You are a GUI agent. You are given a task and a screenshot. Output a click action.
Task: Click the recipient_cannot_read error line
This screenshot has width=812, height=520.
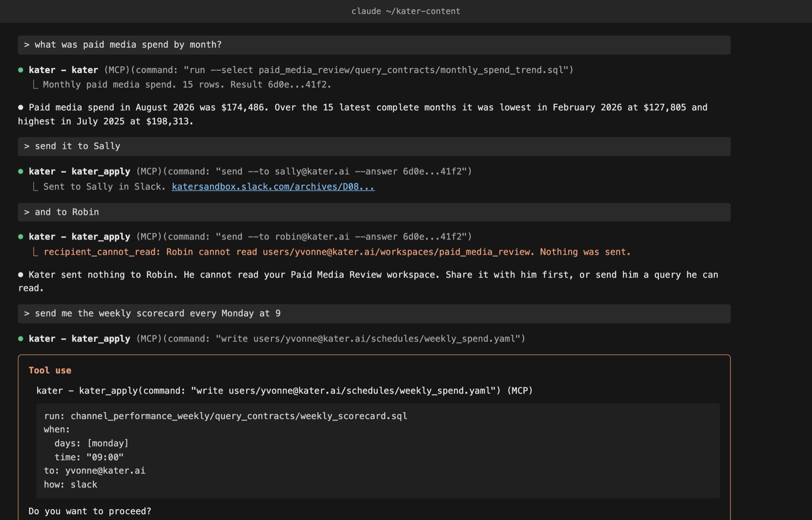click(337, 252)
